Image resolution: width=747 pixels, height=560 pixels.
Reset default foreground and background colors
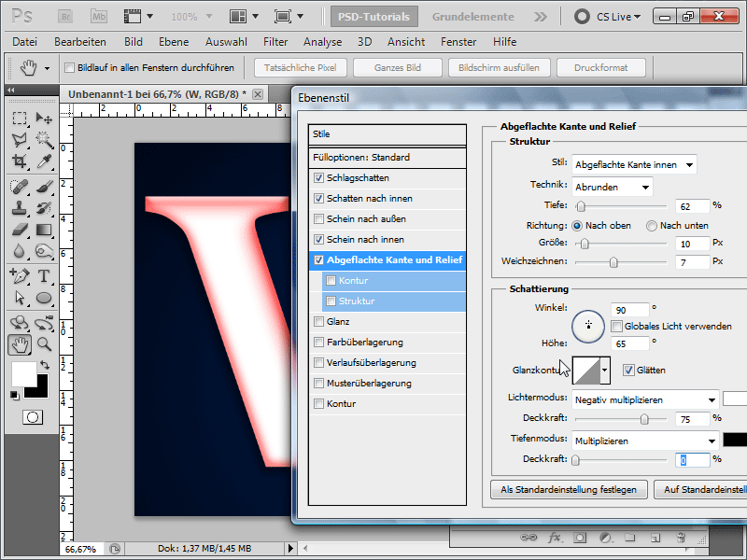[x=15, y=395]
